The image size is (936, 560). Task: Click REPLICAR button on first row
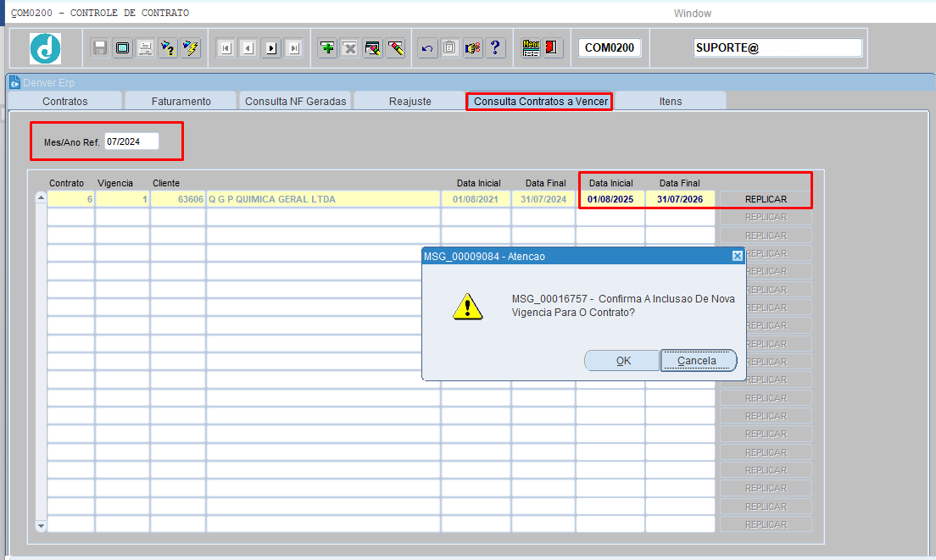pos(766,199)
